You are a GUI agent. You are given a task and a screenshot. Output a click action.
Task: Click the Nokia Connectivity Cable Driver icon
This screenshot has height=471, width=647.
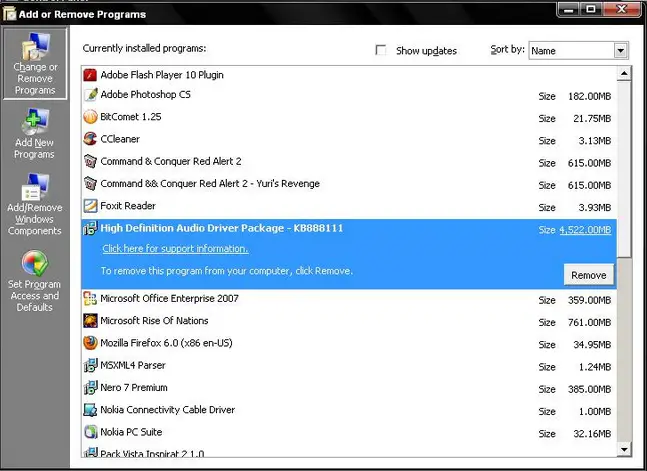click(x=90, y=410)
